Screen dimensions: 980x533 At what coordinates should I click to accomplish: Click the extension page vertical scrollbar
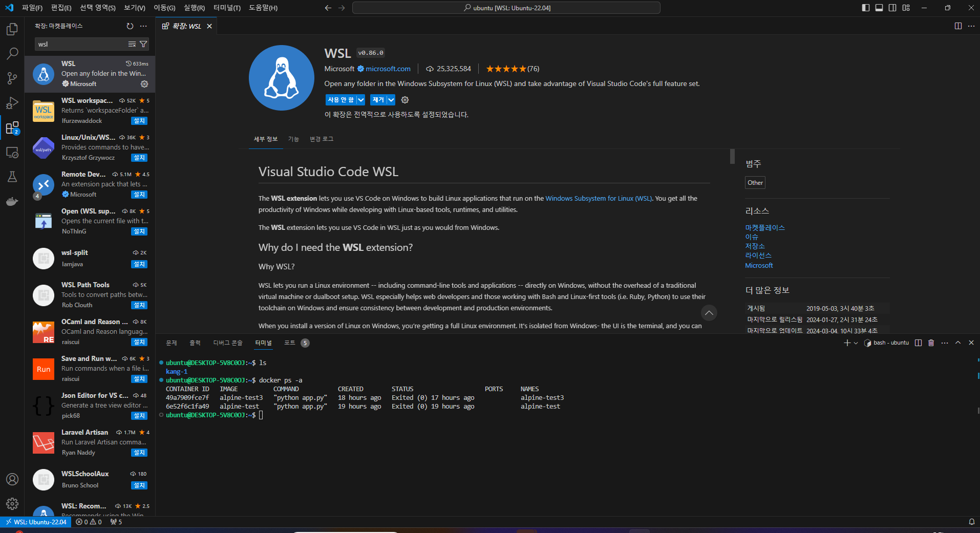pos(732,157)
